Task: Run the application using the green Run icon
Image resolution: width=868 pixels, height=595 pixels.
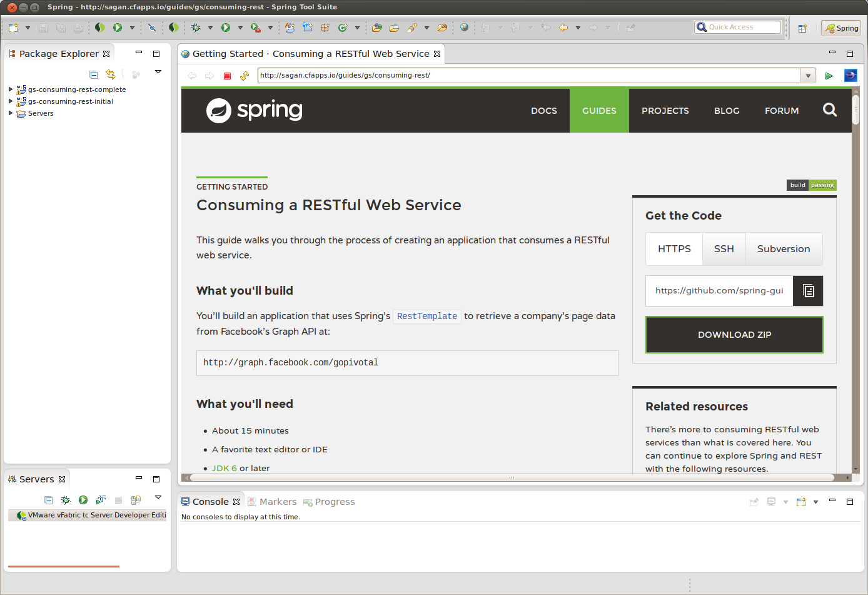Action: [x=225, y=28]
